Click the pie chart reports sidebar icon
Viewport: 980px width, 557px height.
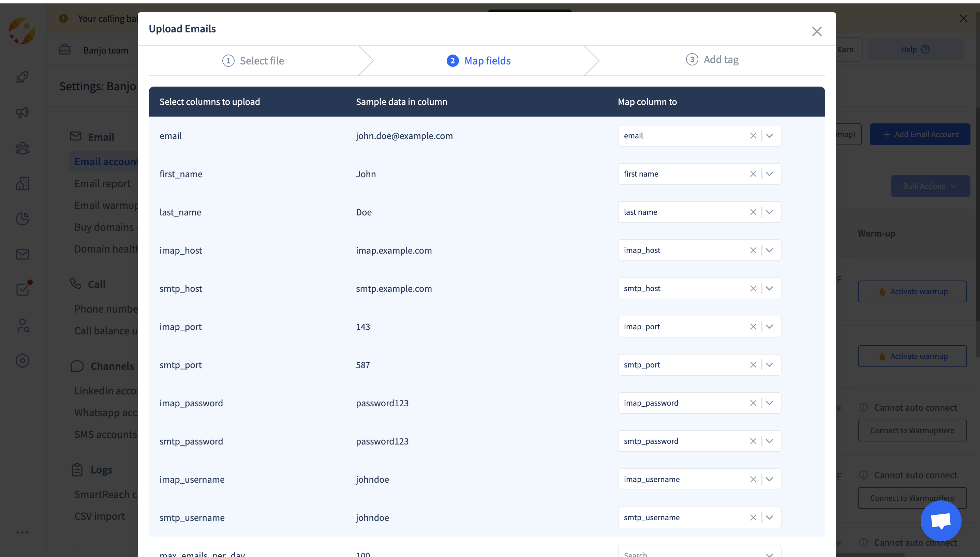pyautogui.click(x=22, y=219)
